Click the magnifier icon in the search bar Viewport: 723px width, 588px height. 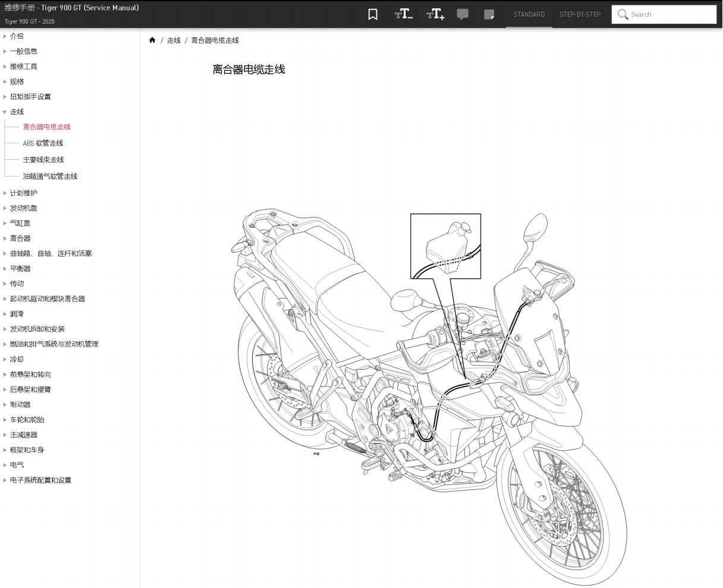click(623, 14)
